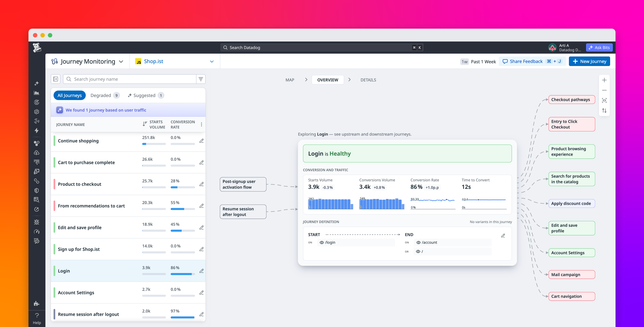Toggle map orientation up-down arrows icon
This screenshot has height=327, width=644.
[x=604, y=110]
